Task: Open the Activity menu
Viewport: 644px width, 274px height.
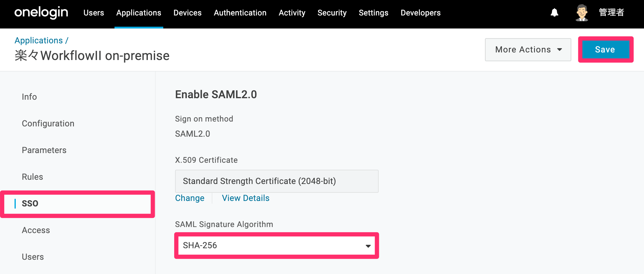Action: (x=292, y=13)
